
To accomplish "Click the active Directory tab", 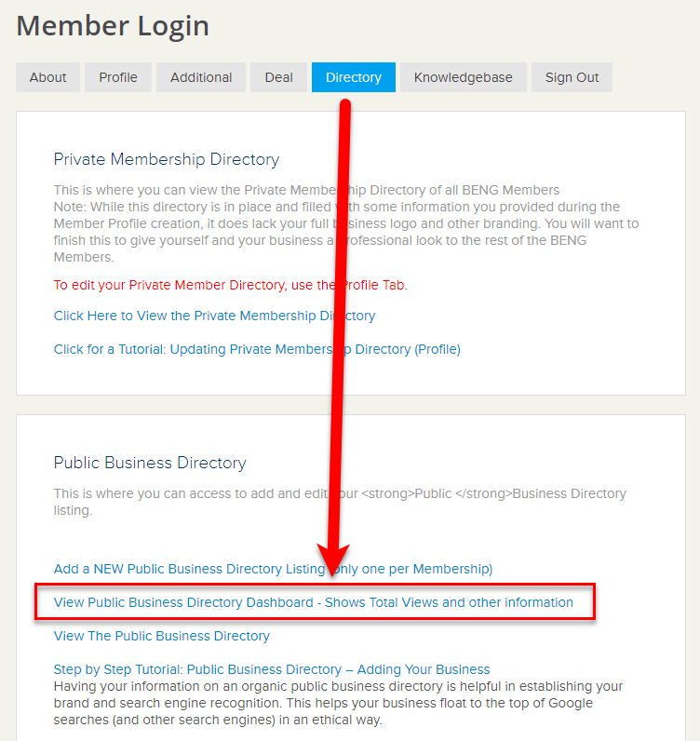I will pos(354,77).
